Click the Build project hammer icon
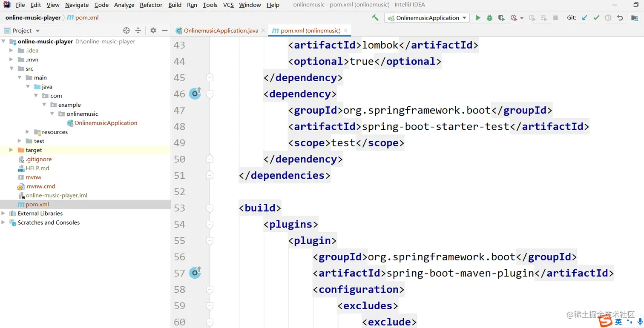This screenshot has height=328, width=644. [x=375, y=18]
